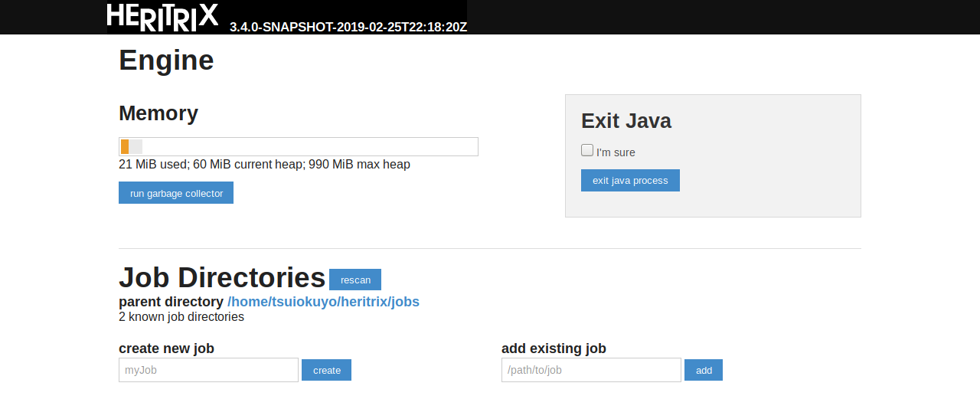Screen dimensions: 980x409
Task: Click the "add" existing job button
Action: pyautogui.click(x=704, y=370)
